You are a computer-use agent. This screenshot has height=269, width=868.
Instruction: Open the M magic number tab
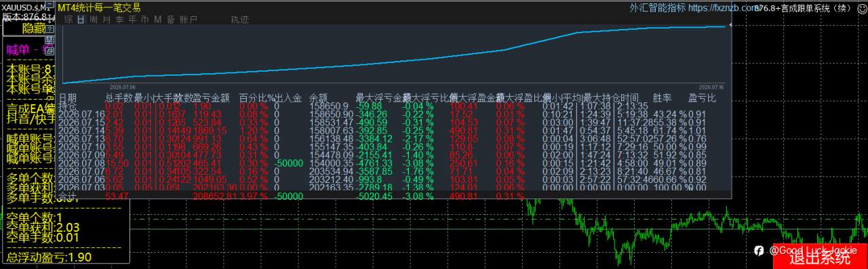(157, 20)
